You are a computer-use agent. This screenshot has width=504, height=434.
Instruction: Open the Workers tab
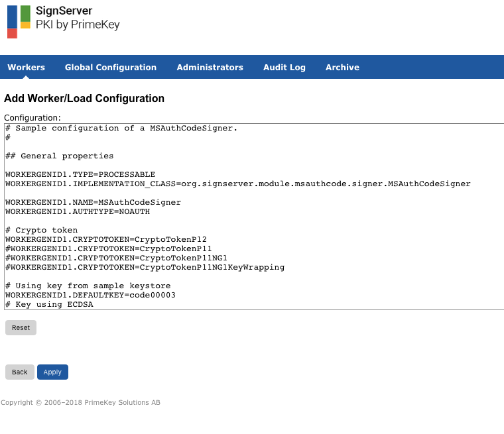pos(27,68)
